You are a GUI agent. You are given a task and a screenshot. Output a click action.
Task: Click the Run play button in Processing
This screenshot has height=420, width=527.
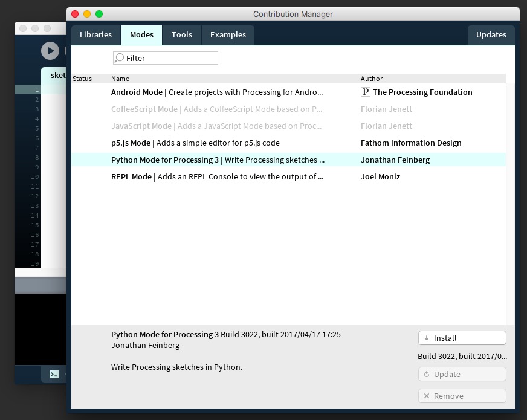pos(50,51)
